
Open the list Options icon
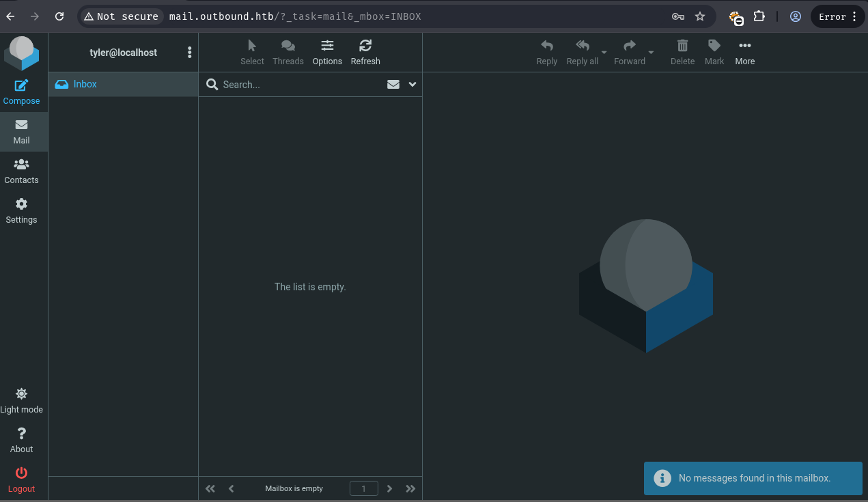click(327, 46)
